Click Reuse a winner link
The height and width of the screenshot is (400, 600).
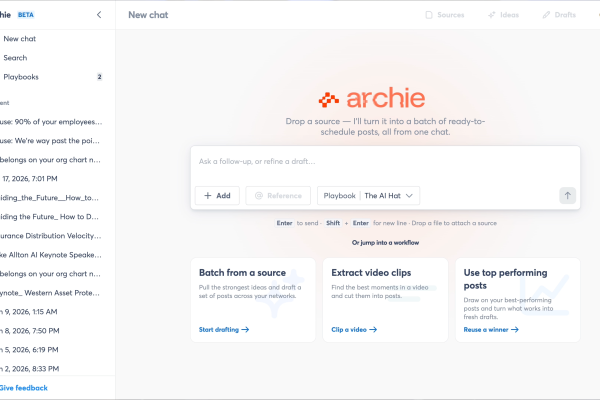coord(491,330)
